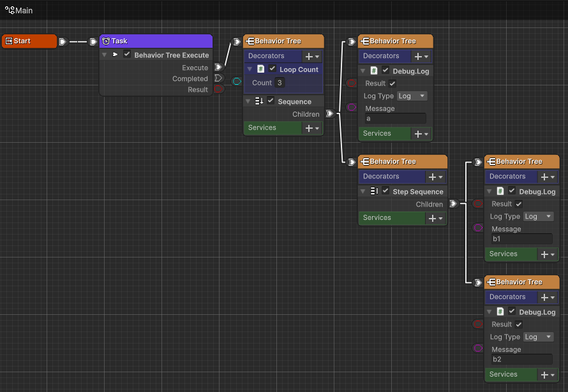The image size is (568, 392).
Task: Toggle the Loop Count enabled checkbox
Action: (273, 69)
